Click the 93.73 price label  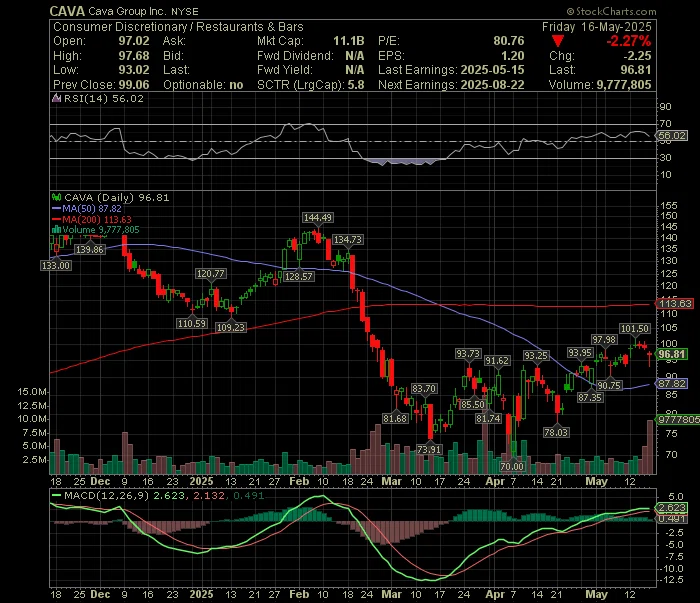click(x=467, y=354)
